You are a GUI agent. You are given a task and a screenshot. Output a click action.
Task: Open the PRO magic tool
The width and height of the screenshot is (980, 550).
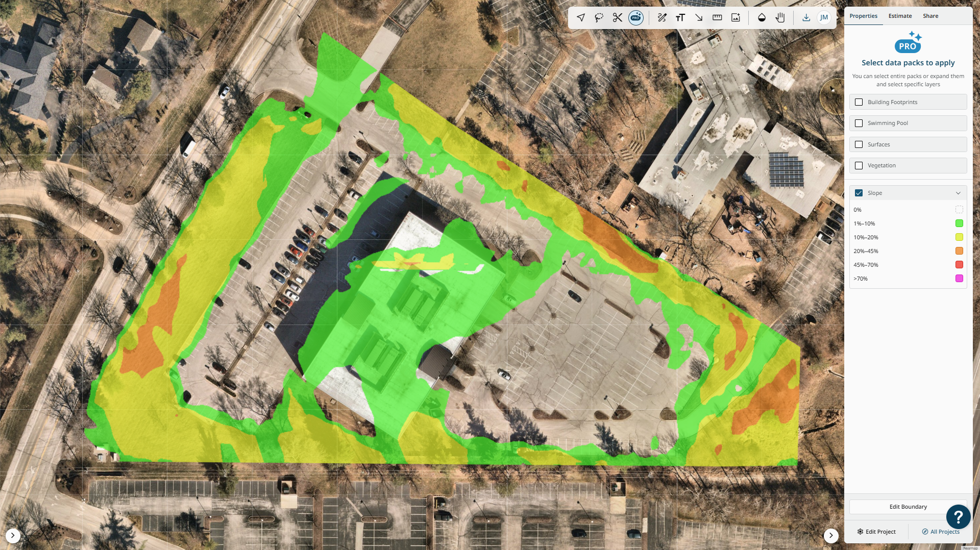click(635, 17)
